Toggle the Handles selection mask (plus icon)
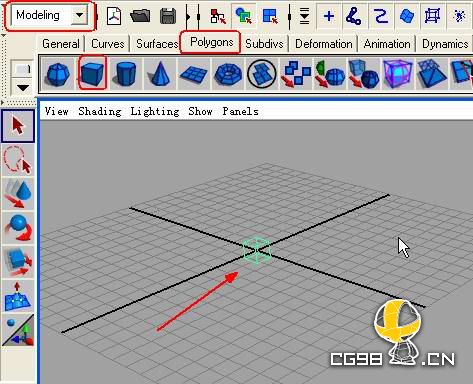The image size is (473, 384). 329,16
